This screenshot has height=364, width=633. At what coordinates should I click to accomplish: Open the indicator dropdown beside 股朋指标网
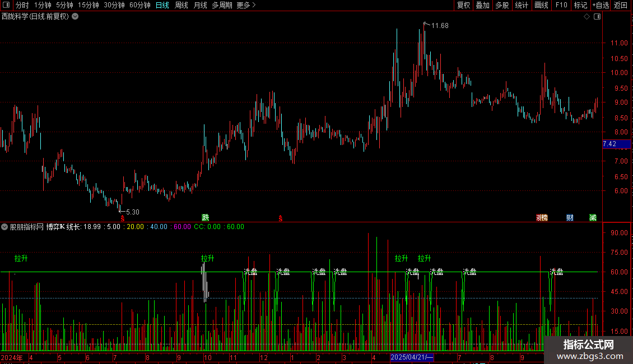pos(4,227)
